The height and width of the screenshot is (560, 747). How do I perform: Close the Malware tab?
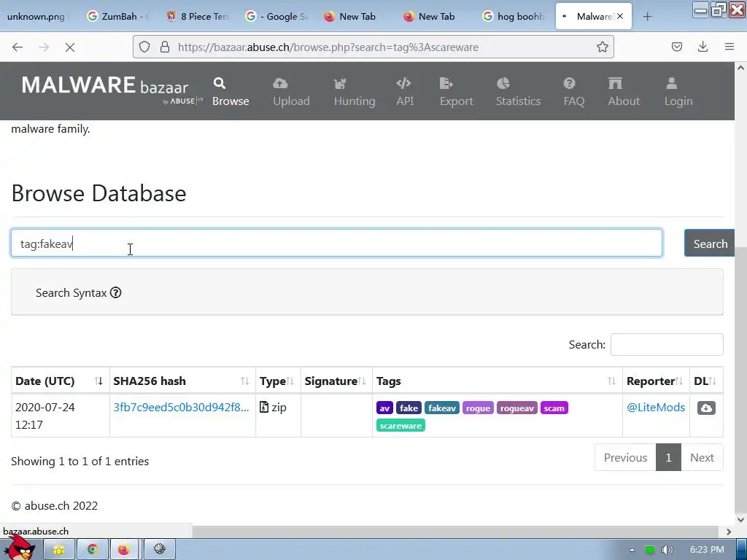(x=620, y=16)
